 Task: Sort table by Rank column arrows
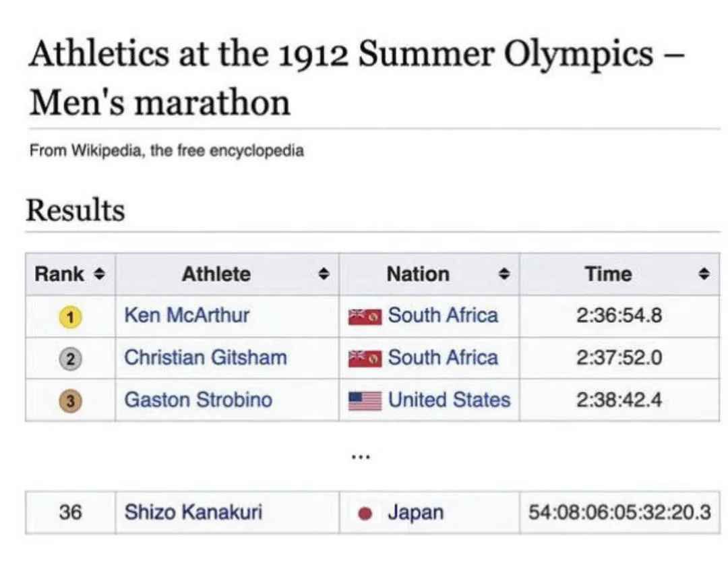coord(100,274)
